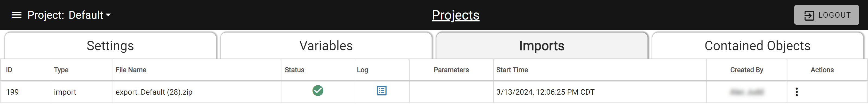Select the export_Default (28).zip file name cell
Screen dimensions: 868x106
[197, 92]
